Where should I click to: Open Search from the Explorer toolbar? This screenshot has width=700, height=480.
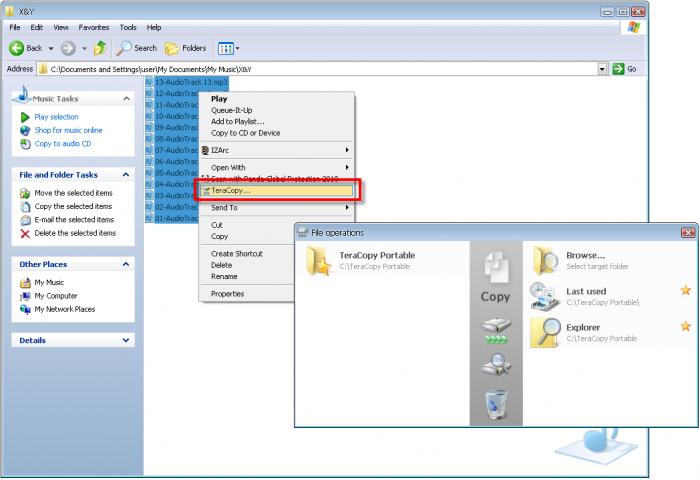point(137,47)
